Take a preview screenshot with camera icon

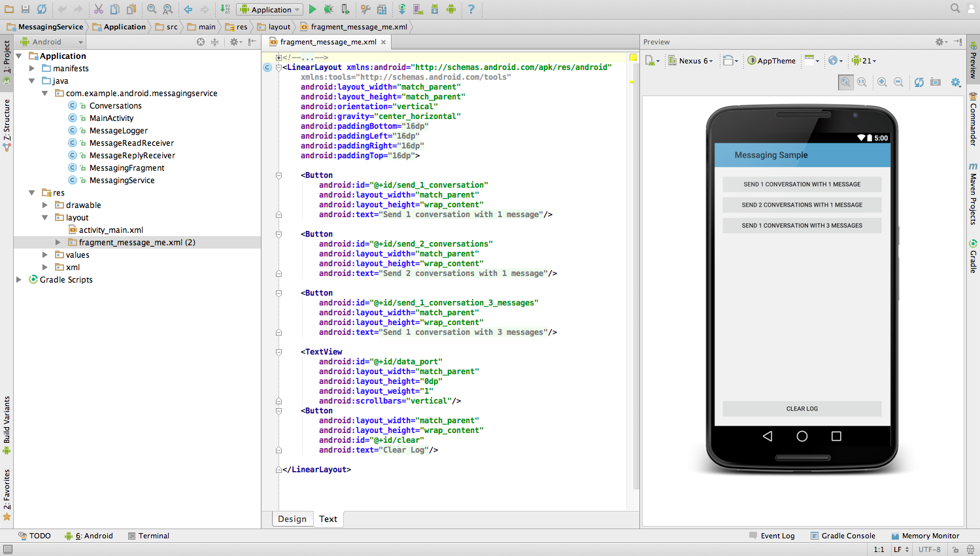[936, 82]
